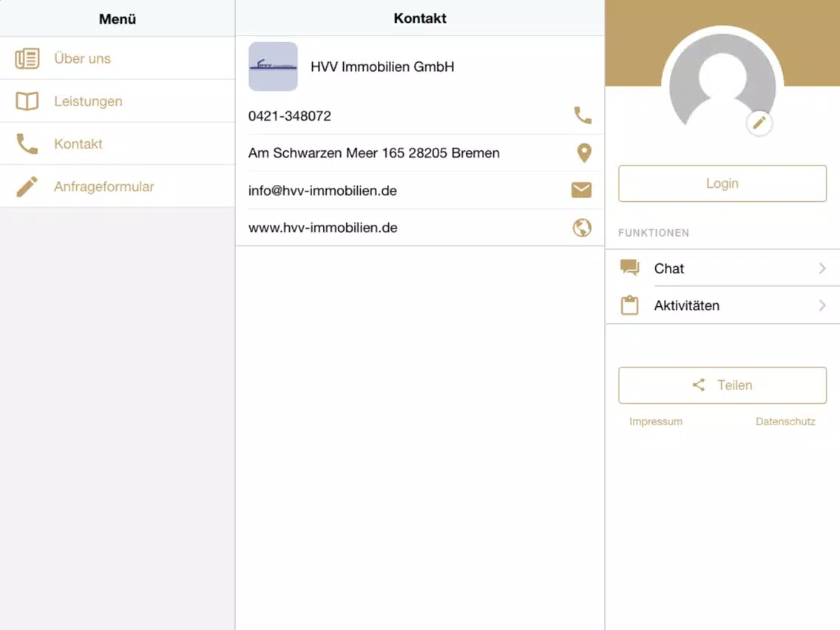Click the share icon in the Teilen button
Viewport: 840px width, 630px height.
coord(699,385)
